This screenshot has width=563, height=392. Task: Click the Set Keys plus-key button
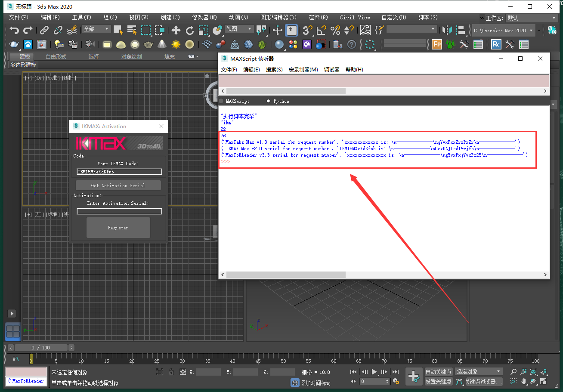tap(414, 377)
